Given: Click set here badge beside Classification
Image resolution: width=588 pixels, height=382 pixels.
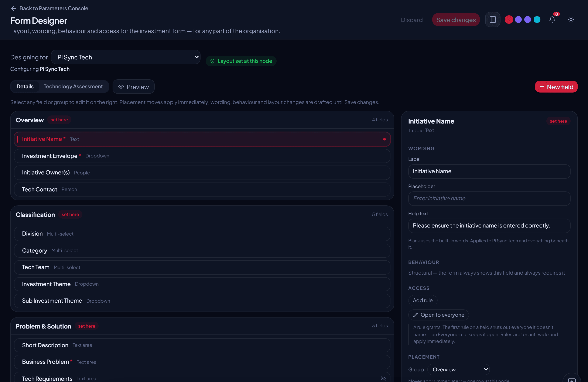Looking at the screenshot, I should [70, 214].
